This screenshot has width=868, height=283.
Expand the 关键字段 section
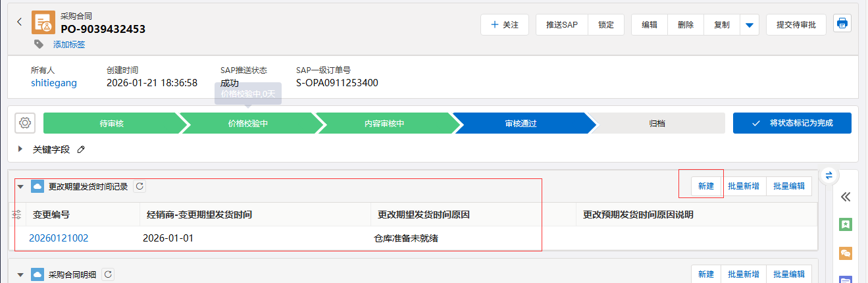[x=20, y=149]
